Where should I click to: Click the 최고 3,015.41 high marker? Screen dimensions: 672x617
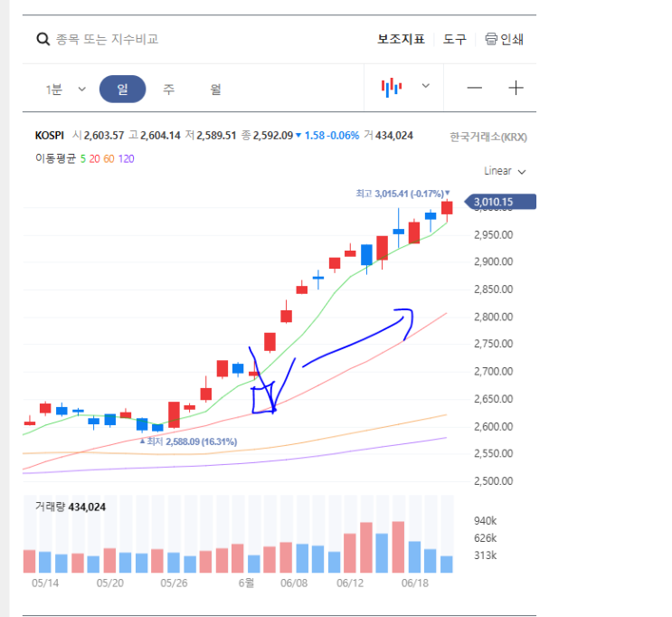[402, 194]
